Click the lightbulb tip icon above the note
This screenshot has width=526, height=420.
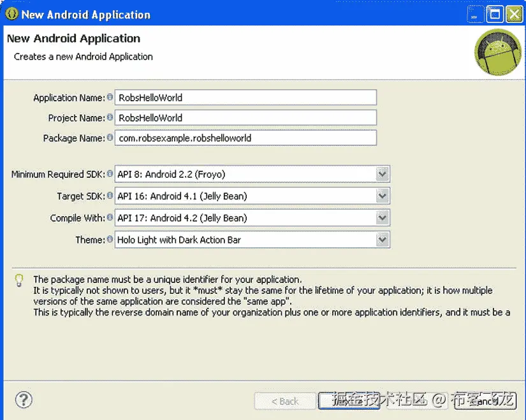(x=18, y=280)
